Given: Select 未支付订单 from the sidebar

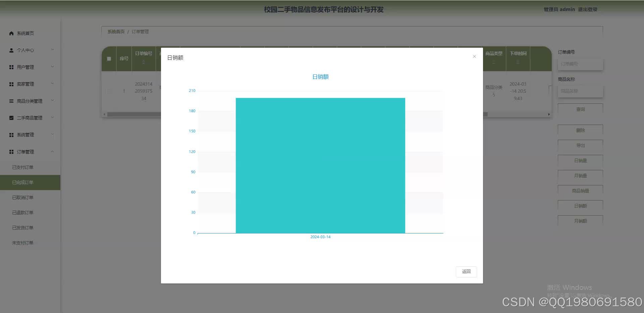Looking at the screenshot, I should [23, 242].
